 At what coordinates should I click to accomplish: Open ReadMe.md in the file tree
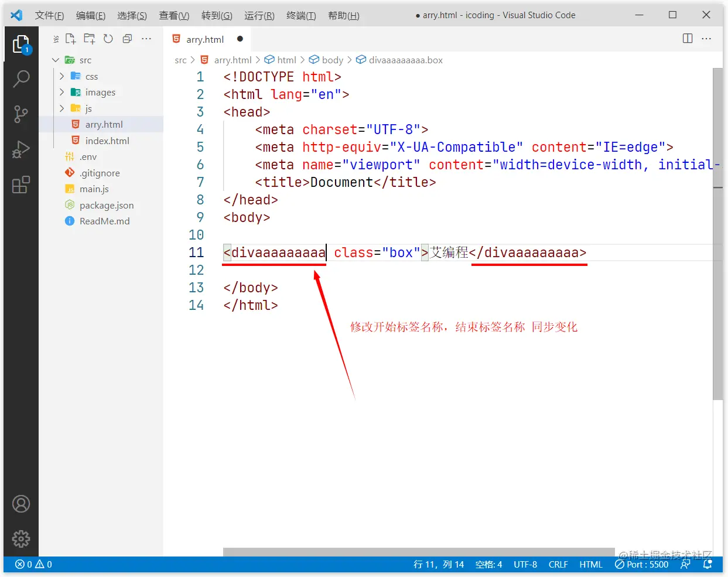click(x=101, y=221)
